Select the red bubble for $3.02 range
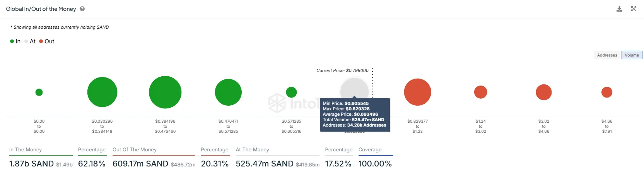This screenshot has height=180, width=644. click(544, 92)
